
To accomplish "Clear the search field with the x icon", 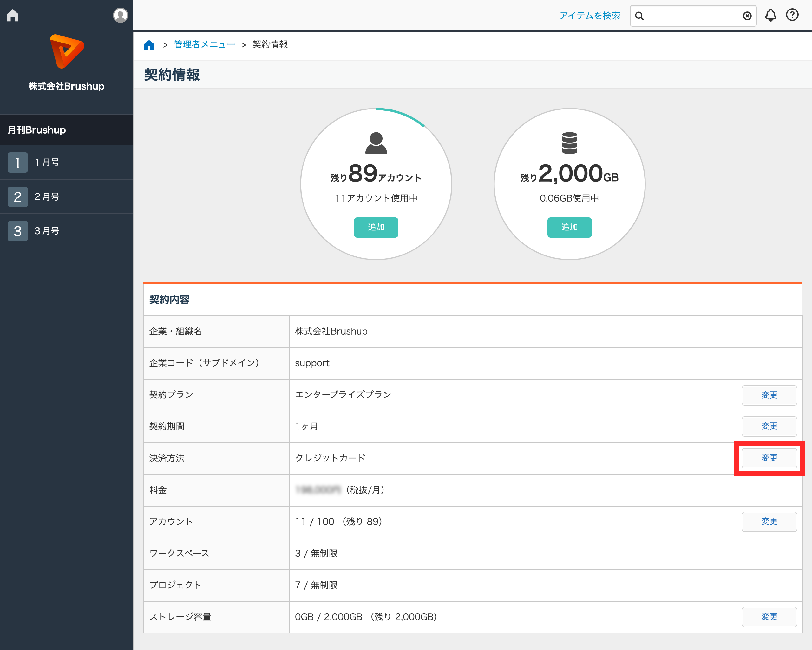I will click(747, 16).
